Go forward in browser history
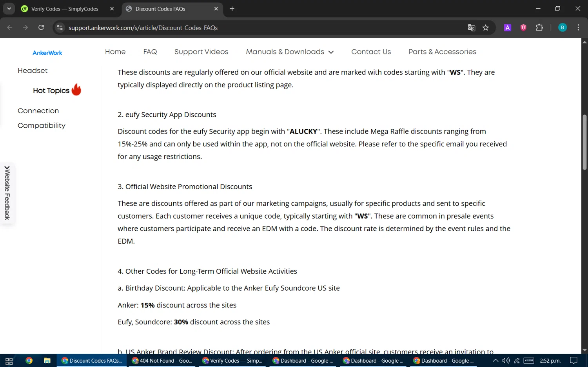Viewport: 588px width, 367px height. (25, 27)
